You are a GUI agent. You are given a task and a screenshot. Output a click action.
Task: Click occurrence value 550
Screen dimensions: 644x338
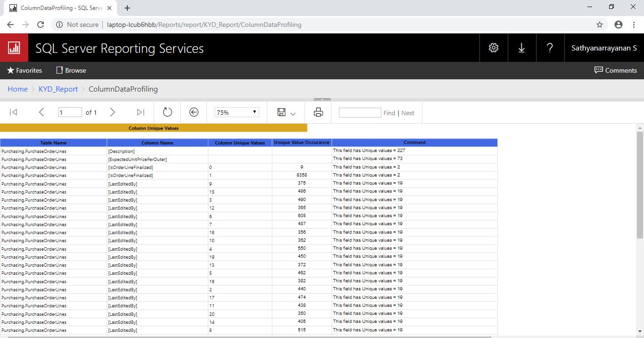tap(302, 248)
